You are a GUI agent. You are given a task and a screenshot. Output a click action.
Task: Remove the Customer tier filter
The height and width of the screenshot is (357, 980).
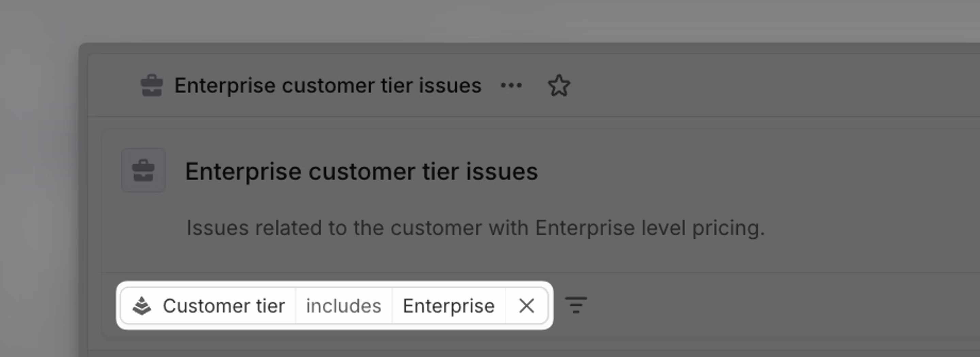click(526, 306)
